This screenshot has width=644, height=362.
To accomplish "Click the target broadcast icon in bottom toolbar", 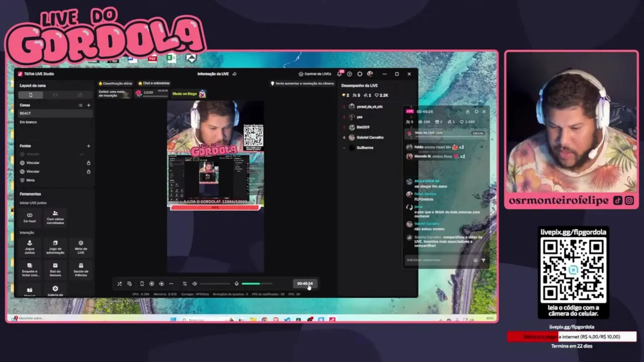I will point(162,284).
